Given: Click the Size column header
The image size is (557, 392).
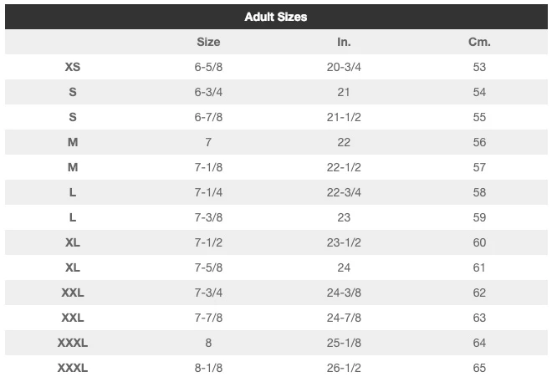Looking at the screenshot, I should click(x=208, y=42).
